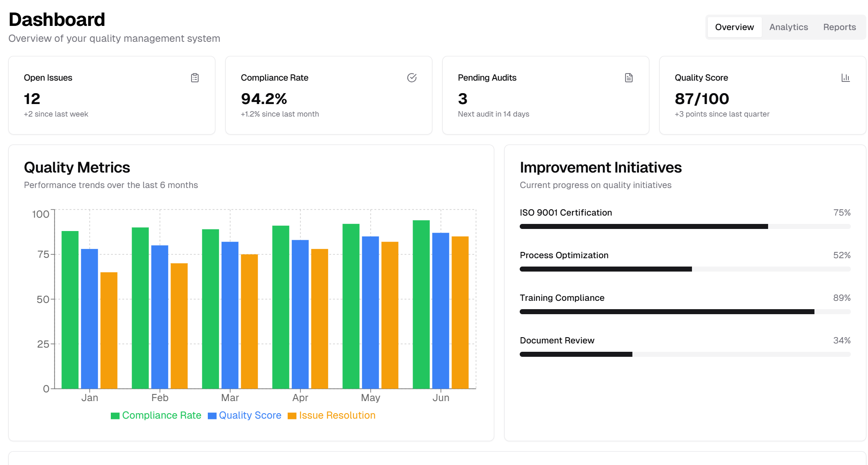Click the green Compliance Rate legend square

(x=115, y=416)
